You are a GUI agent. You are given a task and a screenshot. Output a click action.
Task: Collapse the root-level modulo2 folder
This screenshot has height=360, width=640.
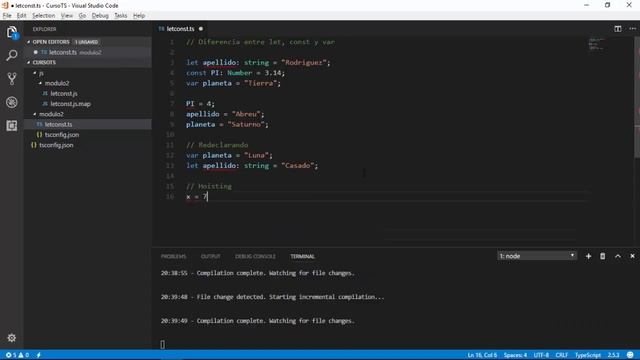(35, 114)
